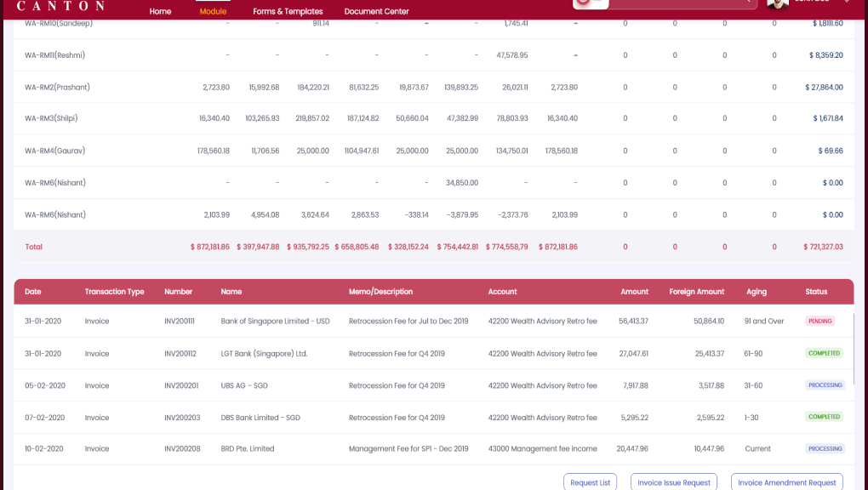Open the user profile avatar
The height and width of the screenshot is (490, 868).
(x=778, y=4)
